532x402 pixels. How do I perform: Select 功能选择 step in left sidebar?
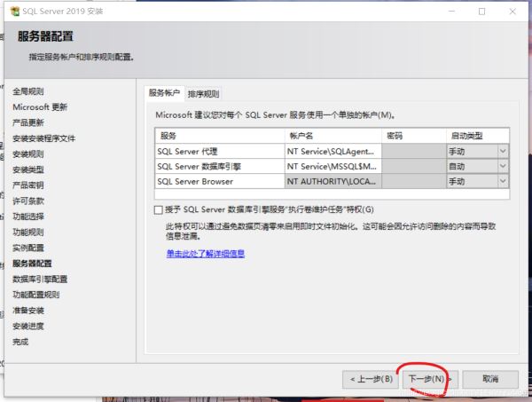pyautogui.click(x=27, y=217)
